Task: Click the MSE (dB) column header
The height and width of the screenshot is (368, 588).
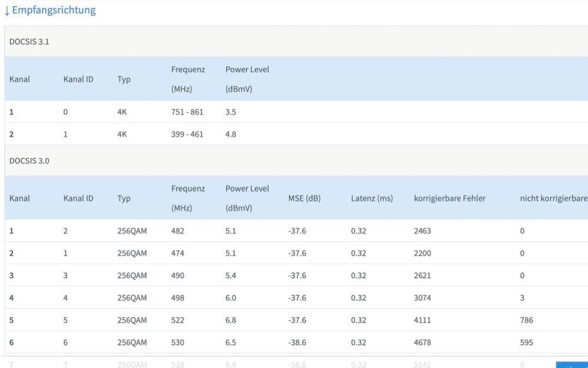Action: 304,198
